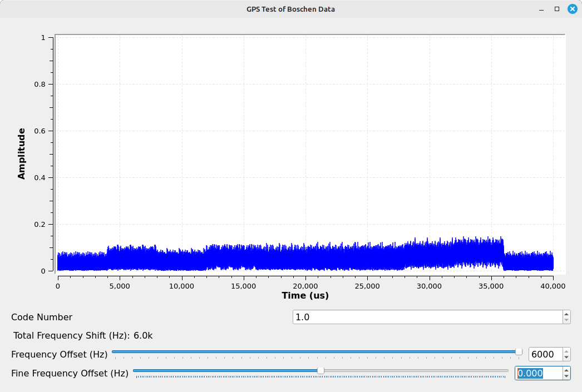Click the Code Number decrement arrow
Screen dimensions: 582x392
[566, 320]
